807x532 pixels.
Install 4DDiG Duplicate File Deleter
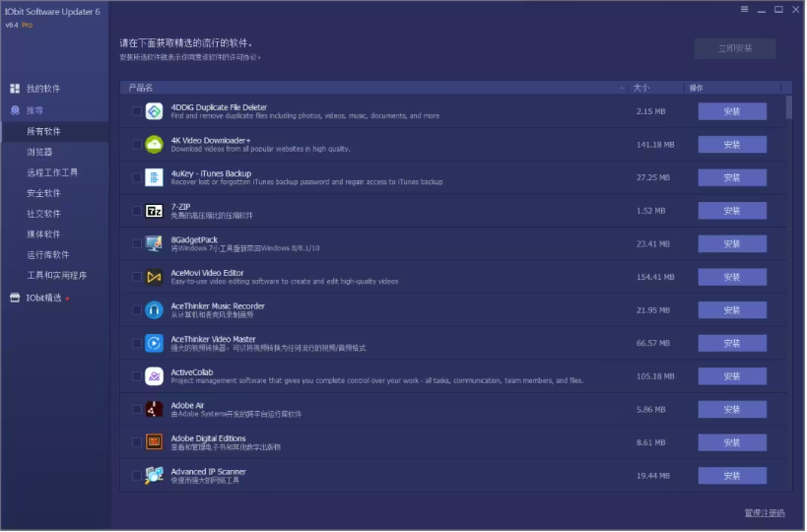732,111
